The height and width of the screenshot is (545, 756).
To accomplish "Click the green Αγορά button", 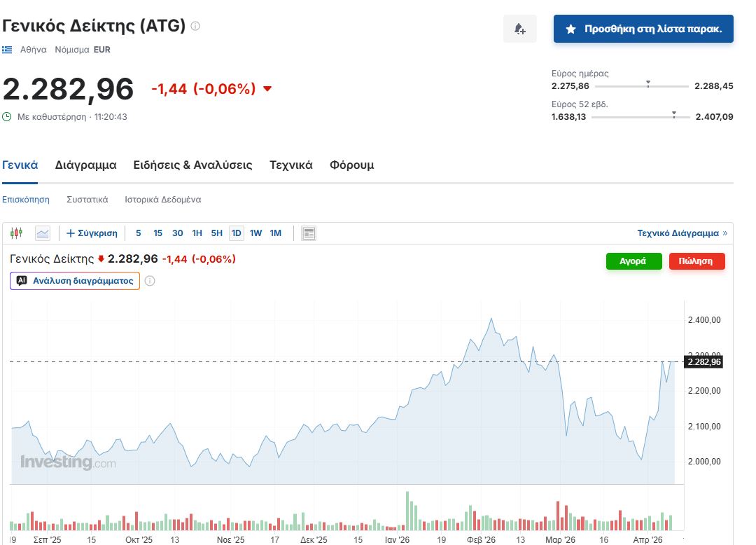I will [633, 261].
